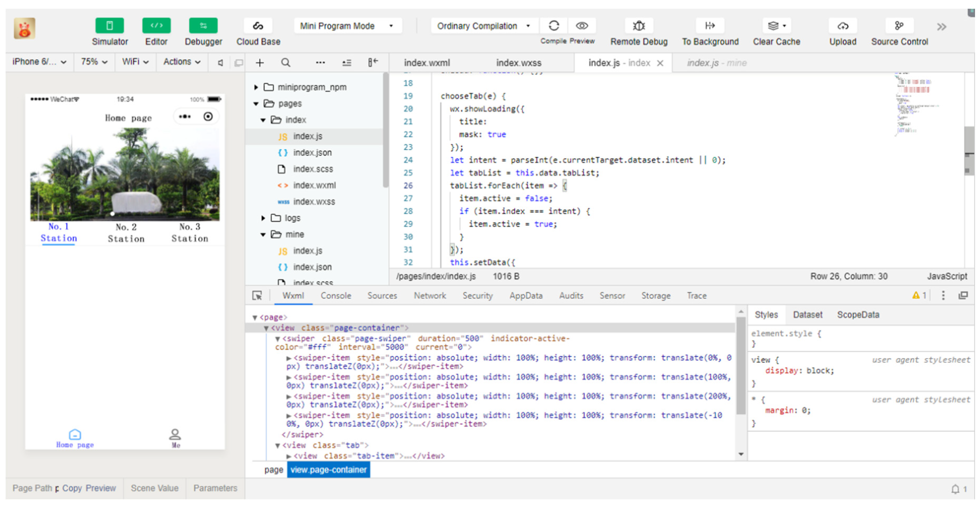980x508 pixels.
Task: Open the index.wxss editor tab
Action: (x=518, y=63)
